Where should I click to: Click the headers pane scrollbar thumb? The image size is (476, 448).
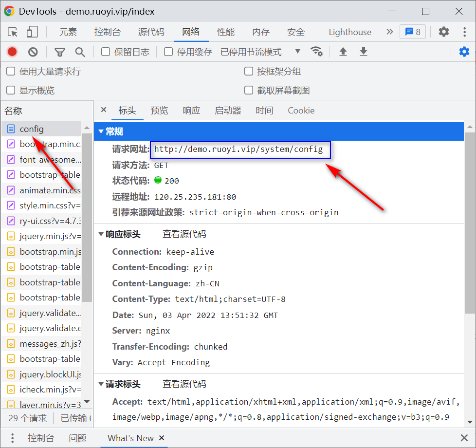470,223
